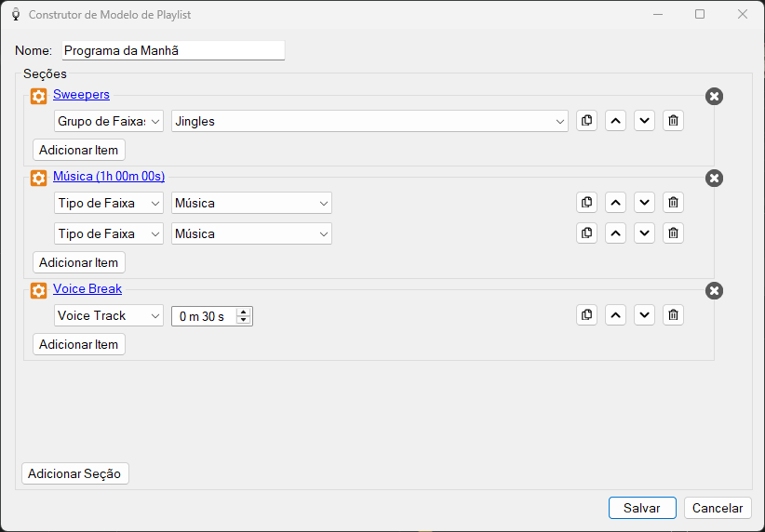Click the Adicionar Seção button

pyautogui.click(x=75, y=473)
